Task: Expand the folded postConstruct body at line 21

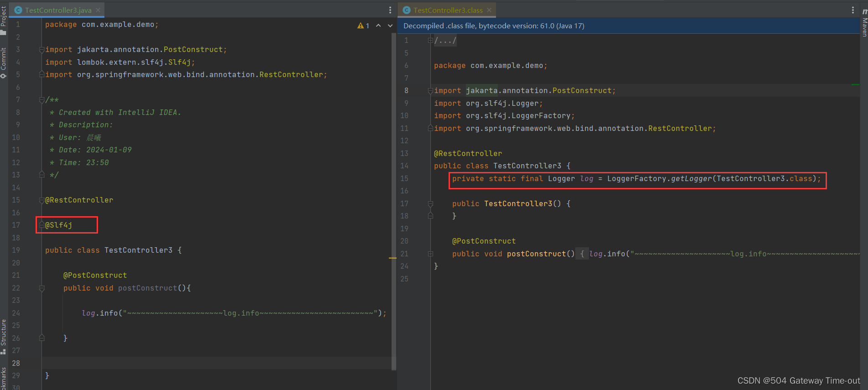Action: 430,254
